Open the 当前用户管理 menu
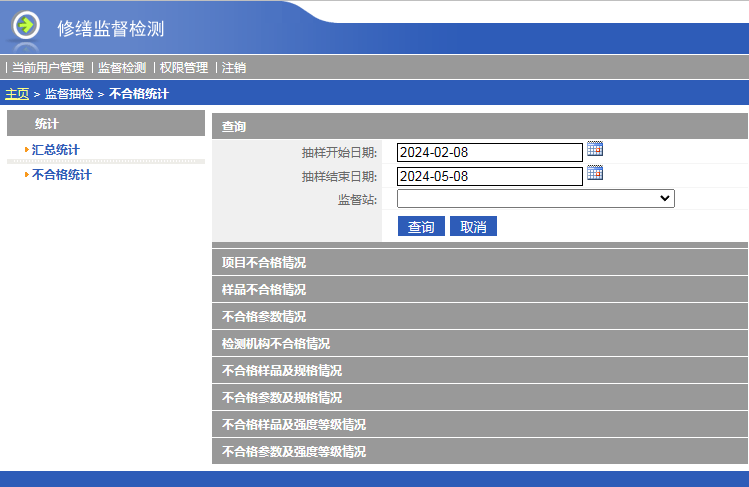This screenshot has height=487, width=749. pyautogui.click(x=48, y=68)
